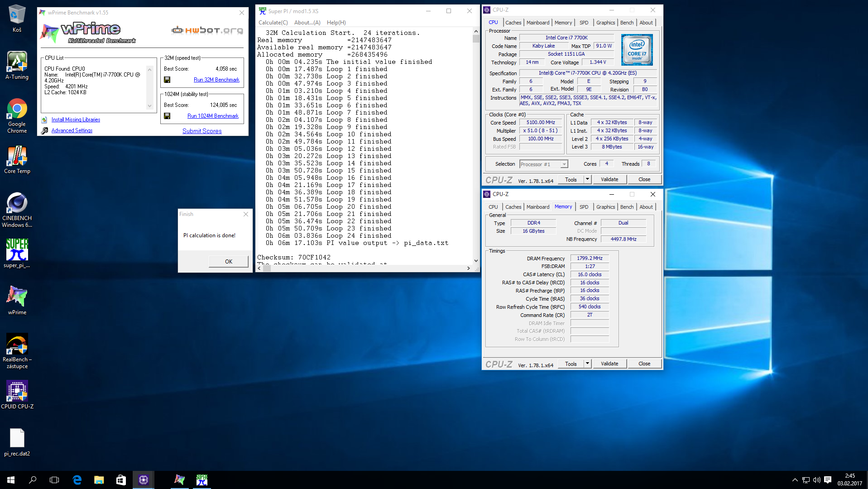The image size is (868, 489).
Task: Open wPrime desktop icon
Action: coord(17,301)
